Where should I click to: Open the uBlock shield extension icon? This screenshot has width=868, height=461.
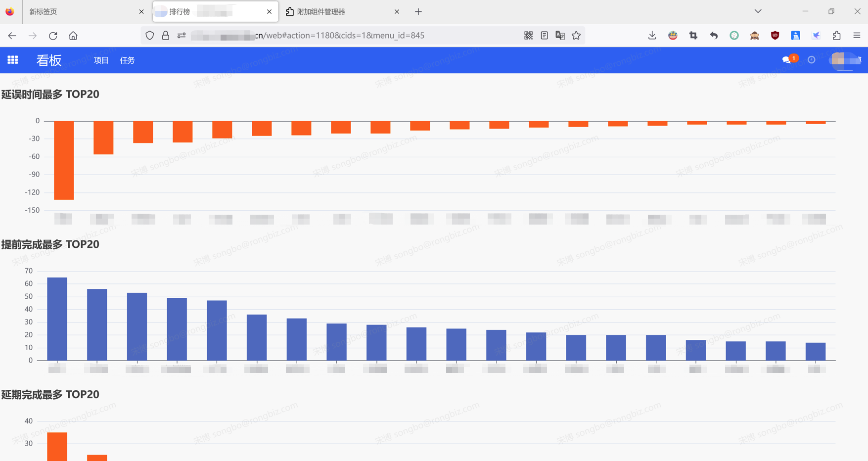pos(775,36)
